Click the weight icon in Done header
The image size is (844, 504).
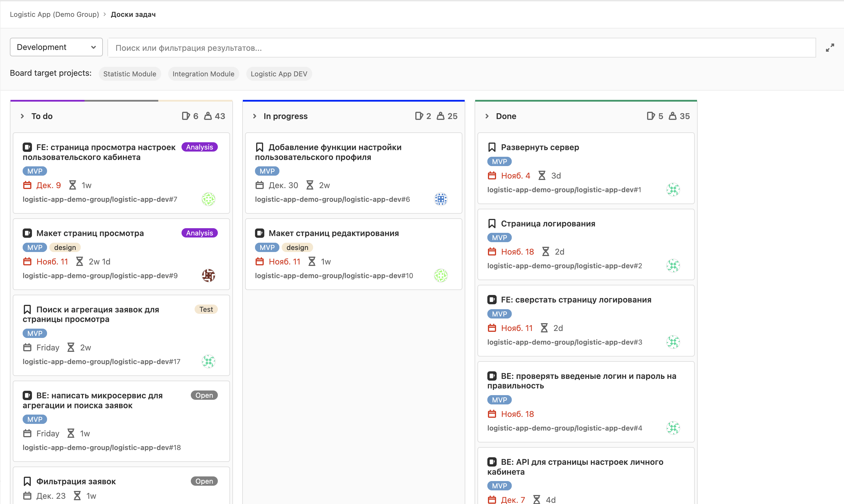coord(672,116)
